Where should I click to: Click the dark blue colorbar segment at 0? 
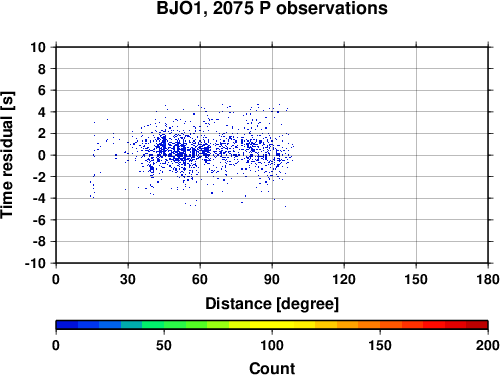[67, 325]
